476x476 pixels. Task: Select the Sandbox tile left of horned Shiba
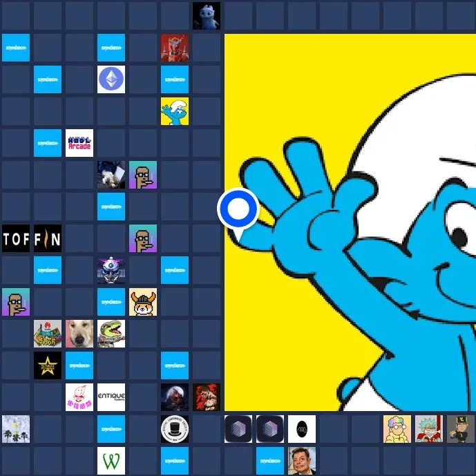pos(111,302)
